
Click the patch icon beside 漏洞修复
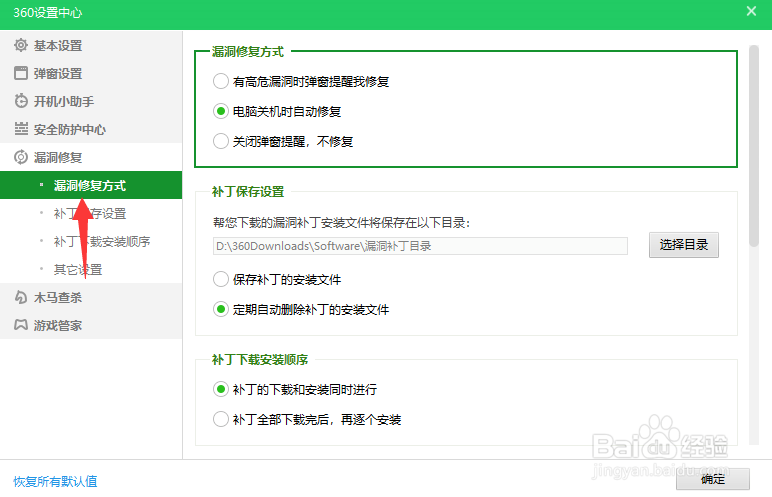pos(21,157)
